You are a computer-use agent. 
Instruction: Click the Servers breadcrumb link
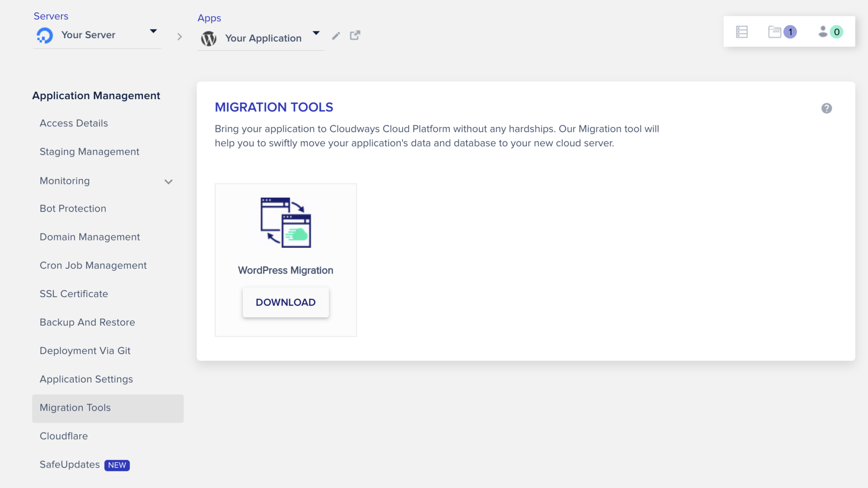(x=51, y=16)
